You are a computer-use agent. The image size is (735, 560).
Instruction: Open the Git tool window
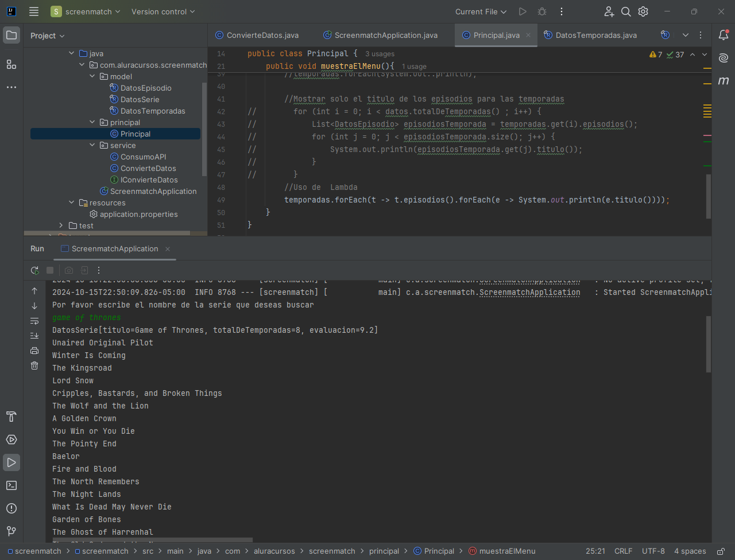[x=11, y=531]
